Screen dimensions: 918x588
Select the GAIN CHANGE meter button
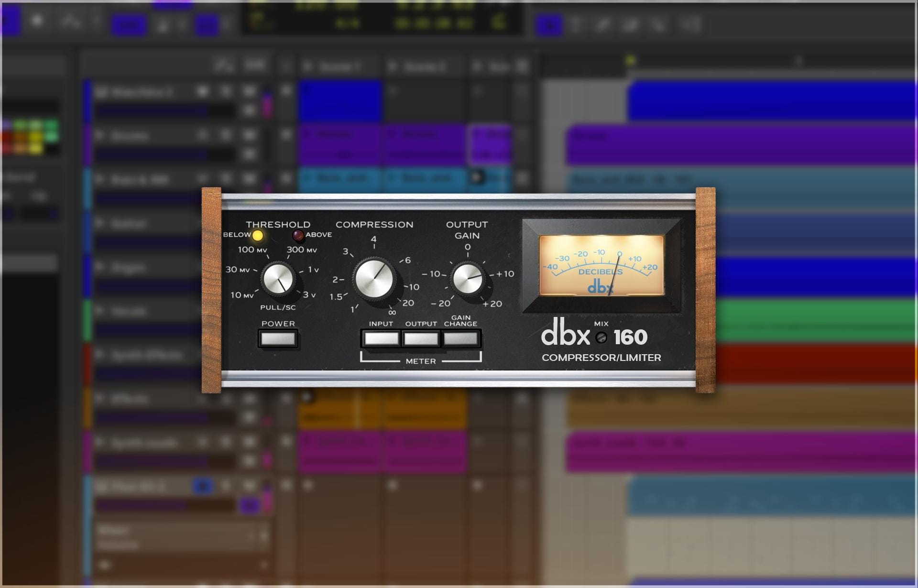(461, 338)
